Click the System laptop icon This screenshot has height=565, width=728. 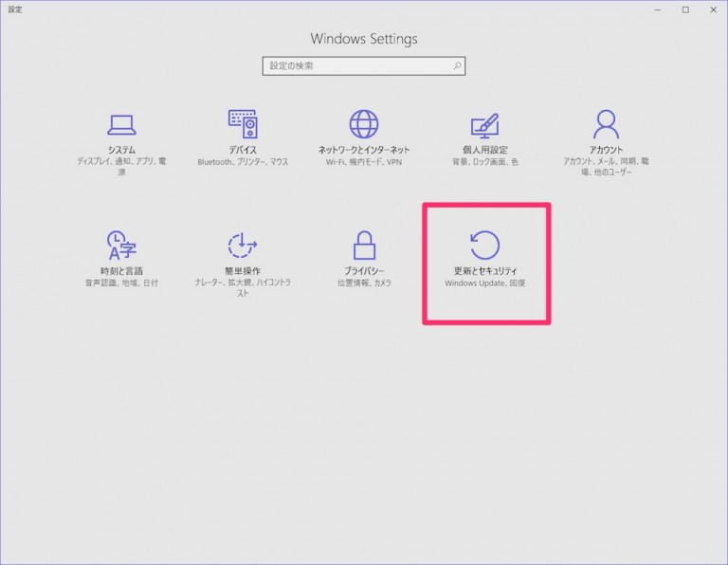(x=121, y=124)
